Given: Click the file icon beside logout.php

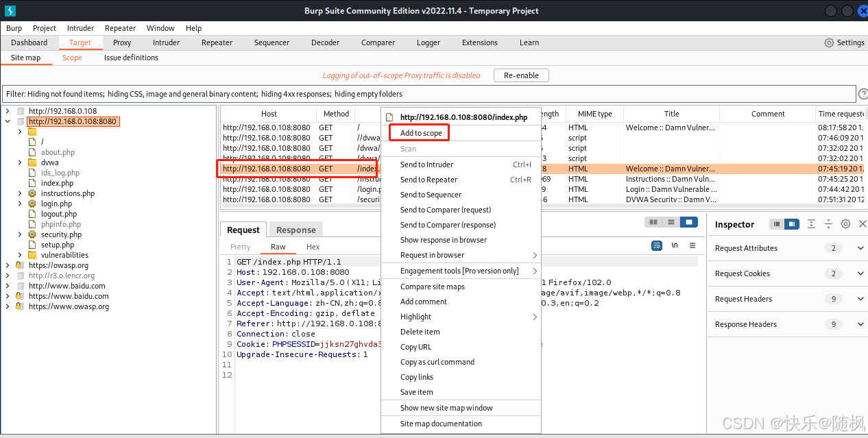Looking at the screenshot, I should pos(32,214).
